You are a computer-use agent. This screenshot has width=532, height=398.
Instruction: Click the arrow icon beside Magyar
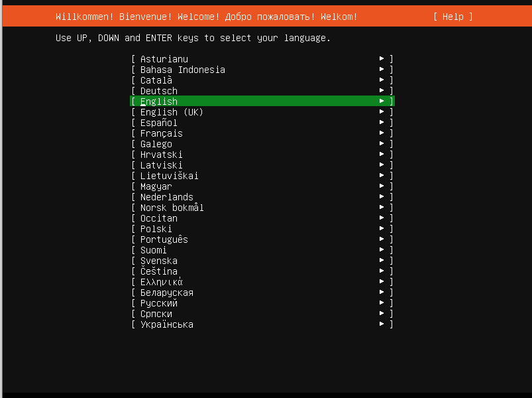point(382,186)
